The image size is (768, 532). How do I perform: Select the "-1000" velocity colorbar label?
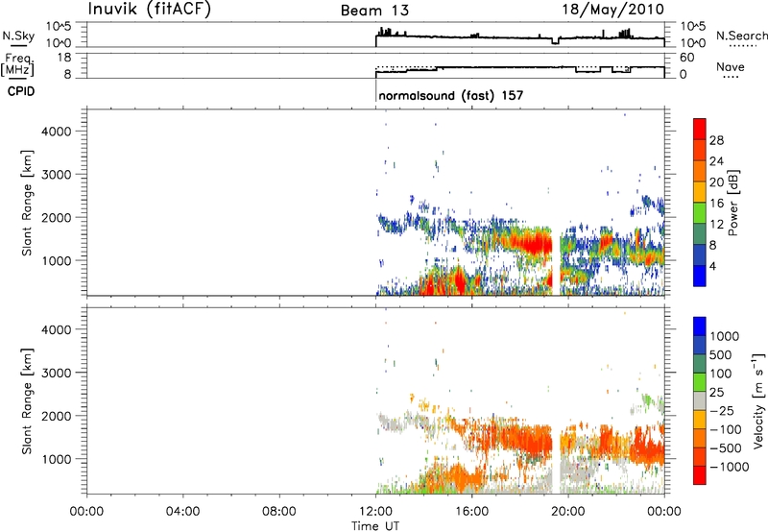pyautogui.click(x=729, y=467)
